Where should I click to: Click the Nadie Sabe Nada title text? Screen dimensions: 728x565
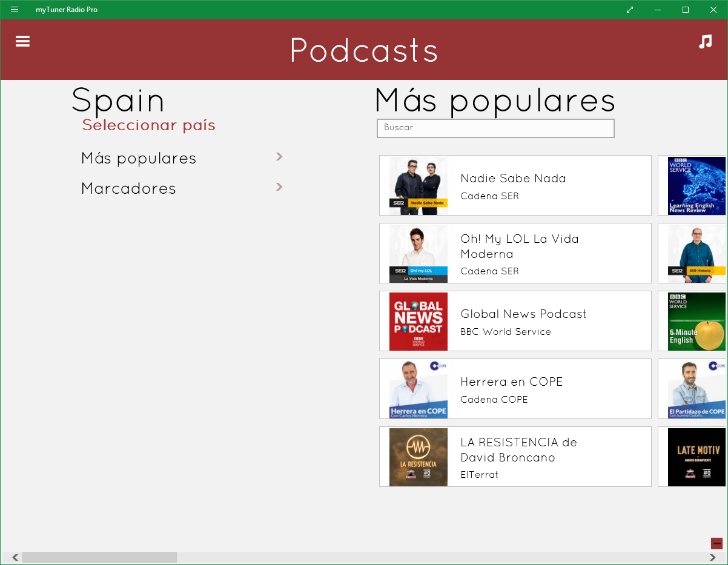(x=513, y=178)
